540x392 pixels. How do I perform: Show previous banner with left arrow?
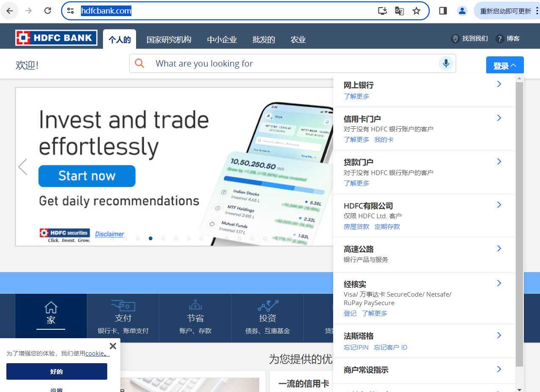pyautogui.click(x=23, y=167)
